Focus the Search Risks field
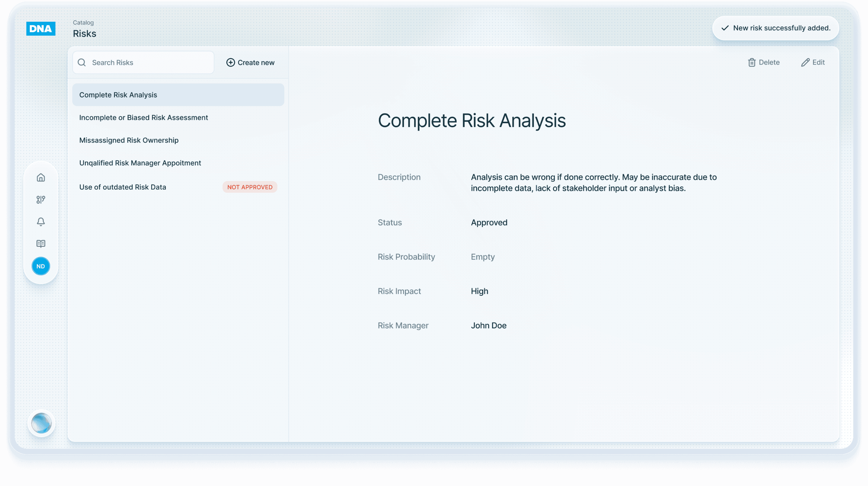This screenshot has width=868, height=486. point(148,62)
